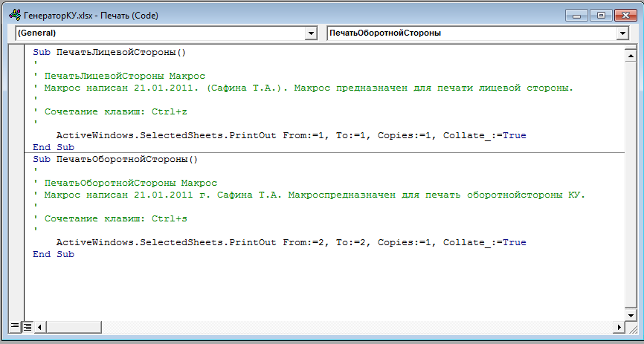
Task: Open the ПечатьОборотнойСтороны procedure dropdown arrow
Action: click(622, 33)
